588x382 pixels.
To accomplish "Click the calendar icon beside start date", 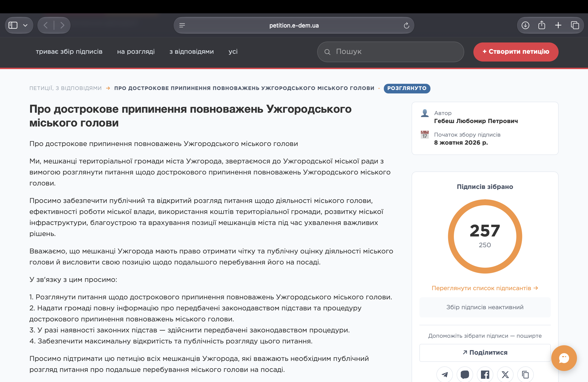I will click(x=425, y=135).
